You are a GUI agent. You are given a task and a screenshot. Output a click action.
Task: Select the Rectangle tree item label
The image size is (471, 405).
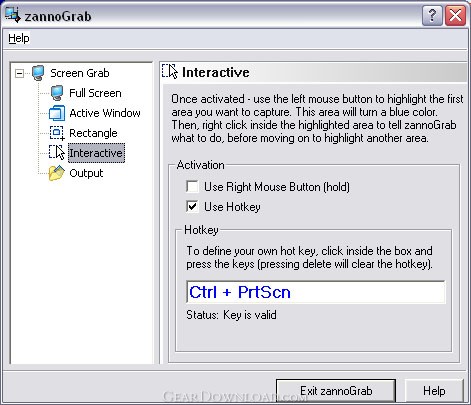pos(93,133)
